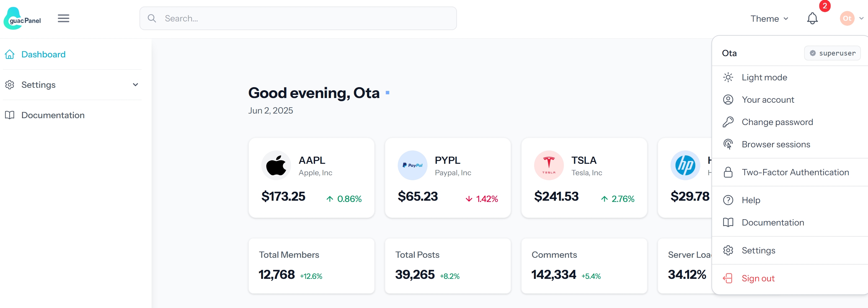The width and height of the screenshot is (868, 308).
Task: Click the sidebar Settings gear icon
Action: click(x=10, y=85)
